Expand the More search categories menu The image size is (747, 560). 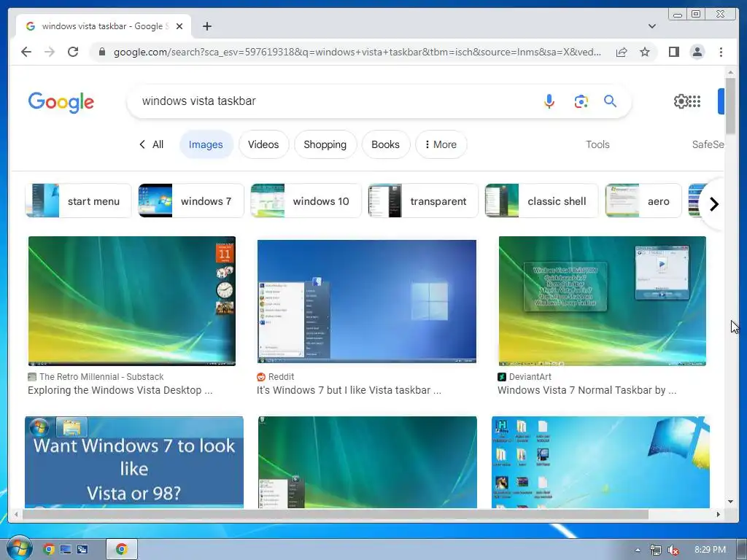click(x=441, y=144)
